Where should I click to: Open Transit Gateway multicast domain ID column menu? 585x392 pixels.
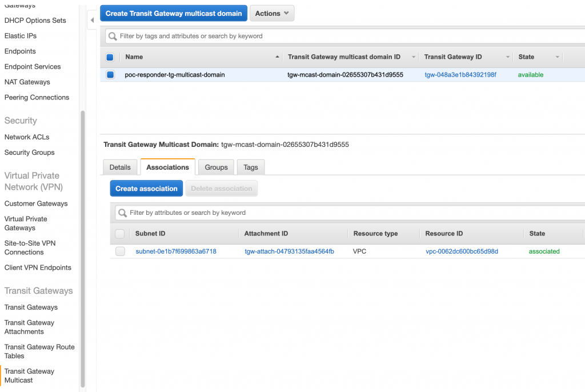tap(414, 57)
